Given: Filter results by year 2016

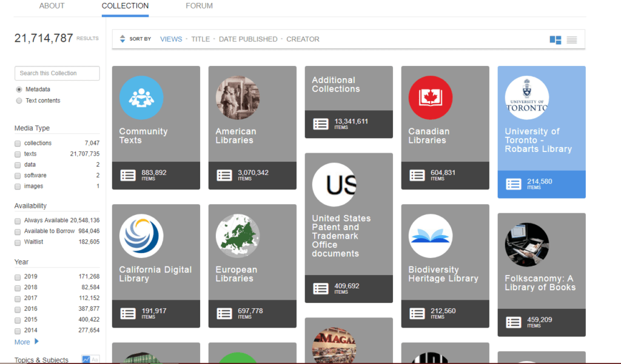Looking at the screenshot, I should click(x=18, y=309).
